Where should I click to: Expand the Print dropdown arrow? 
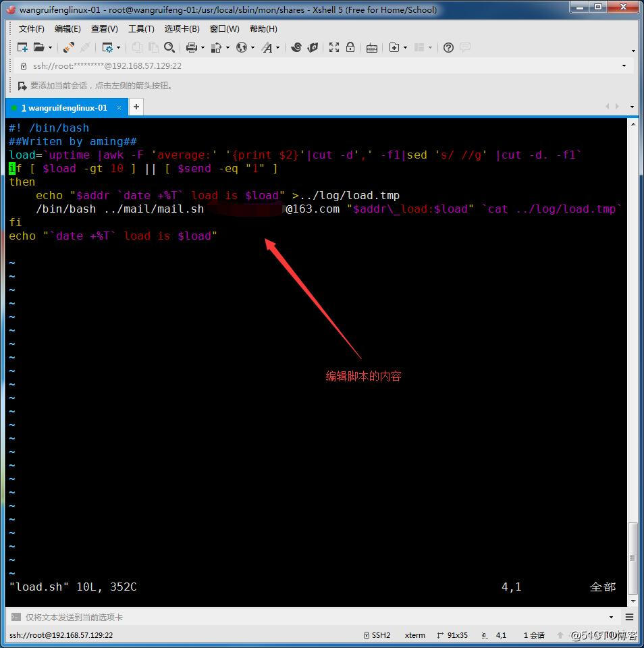tap(203, 48)
